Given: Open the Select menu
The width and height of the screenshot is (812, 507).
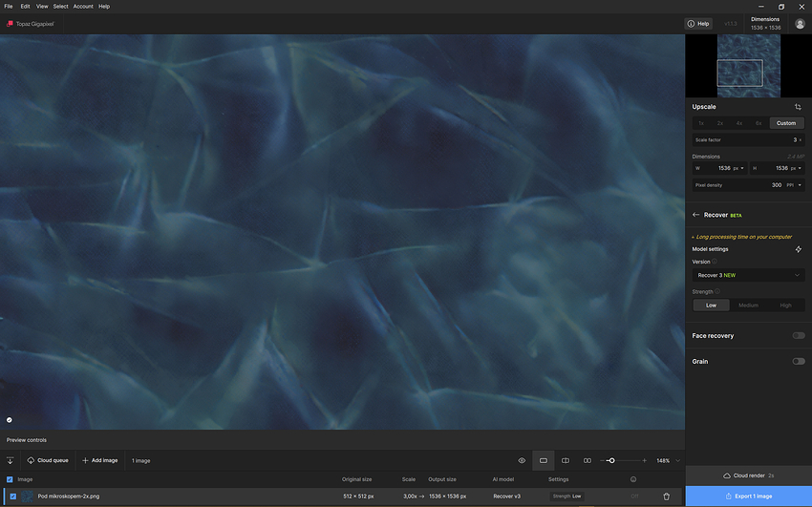Looking at the screenshot, I should (x=60, y=7).
